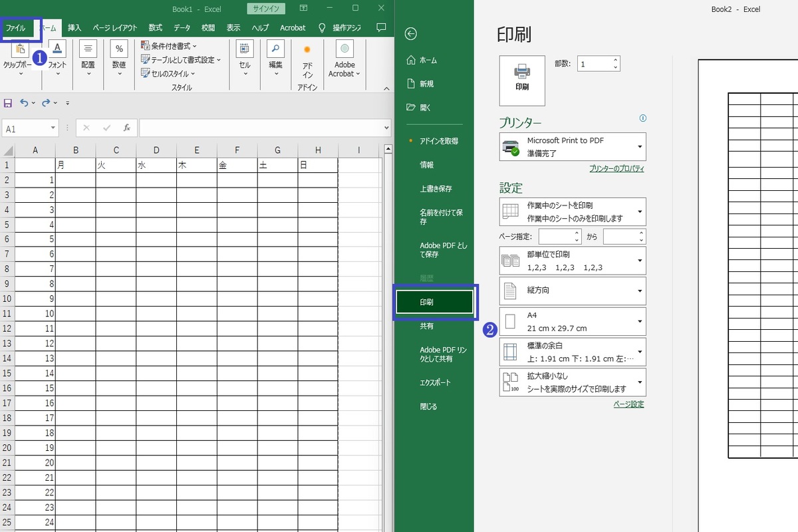Screen dimensions: 798x532
Task: Click the プリンターのプロパティ link
Action: pyautogui.click(x=616, y=169)
